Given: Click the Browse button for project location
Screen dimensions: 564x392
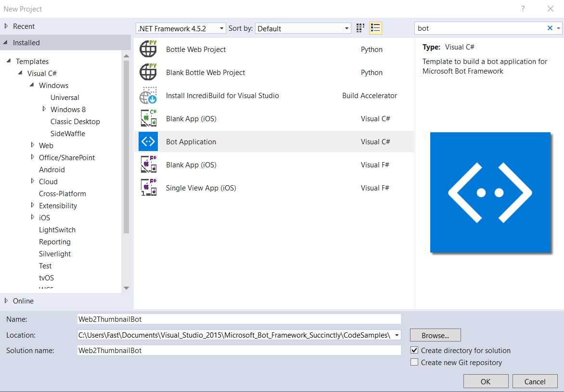Looking at the screenshot, I should 435,335.
